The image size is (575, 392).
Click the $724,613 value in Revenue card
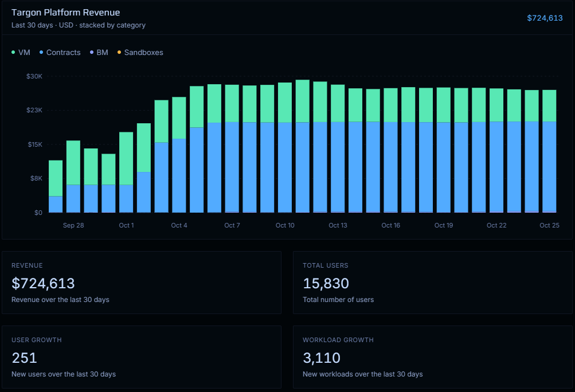43,284
